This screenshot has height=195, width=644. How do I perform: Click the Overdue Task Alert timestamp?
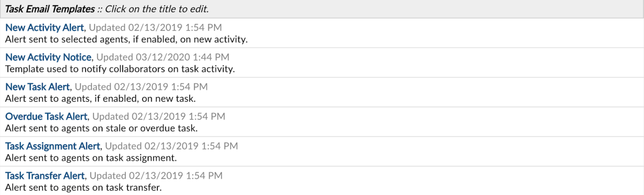click(158, 117)
